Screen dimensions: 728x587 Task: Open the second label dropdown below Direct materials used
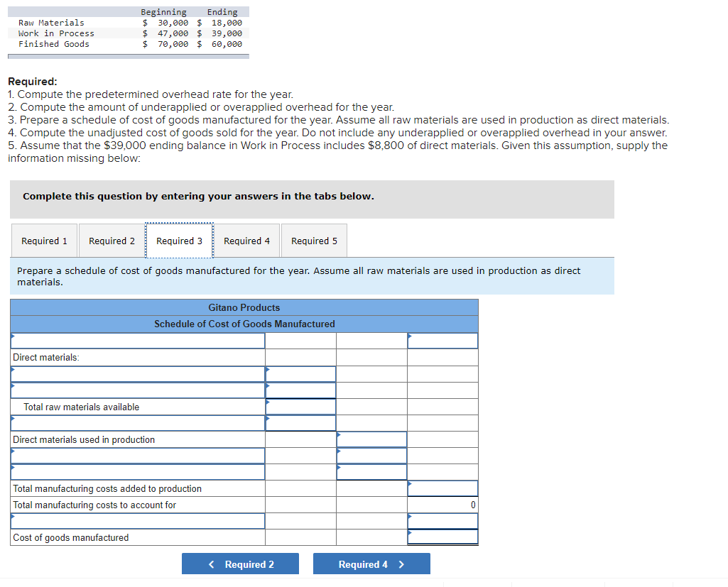tap(138, 472)
